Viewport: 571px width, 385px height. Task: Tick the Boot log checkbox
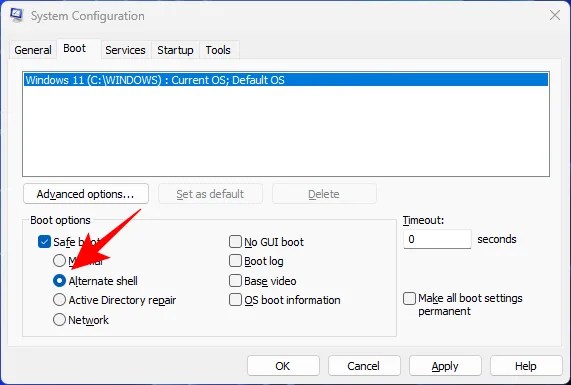235,261
